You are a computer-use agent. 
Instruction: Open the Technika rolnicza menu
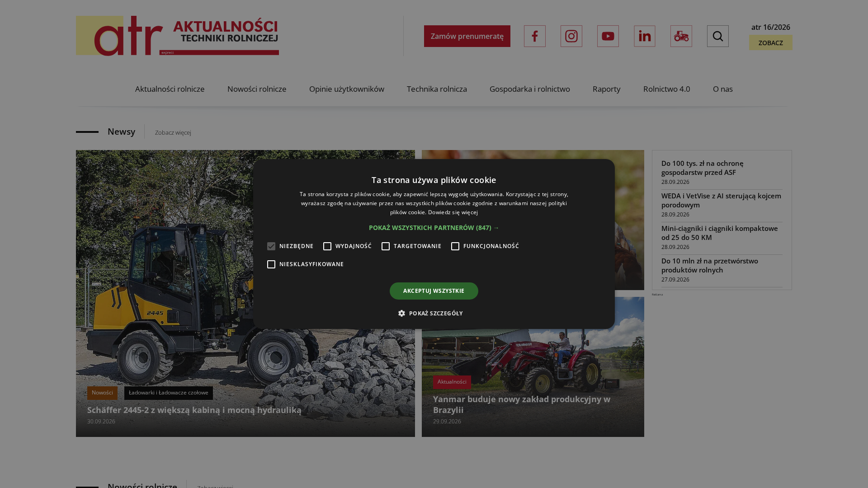pyautogui.click(x=437, y=89)
